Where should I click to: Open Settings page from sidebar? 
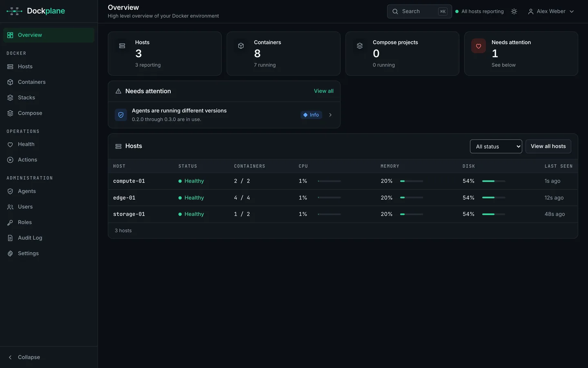pyautogui.click(x=49, y=254)
